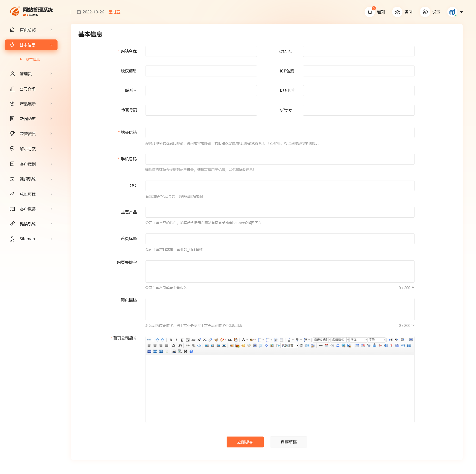The image size is (476, 474).
Task: Focus the 站长信箱 input field
Action: 280,133
